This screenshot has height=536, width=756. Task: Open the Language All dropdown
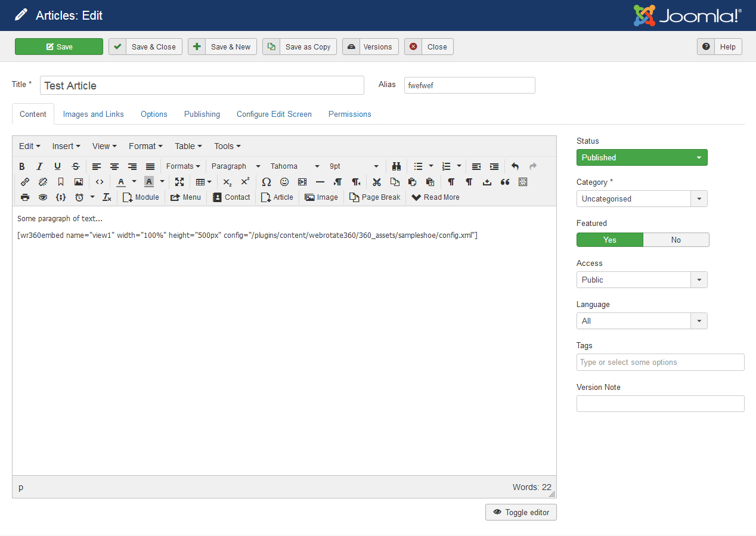coord(642,321)
